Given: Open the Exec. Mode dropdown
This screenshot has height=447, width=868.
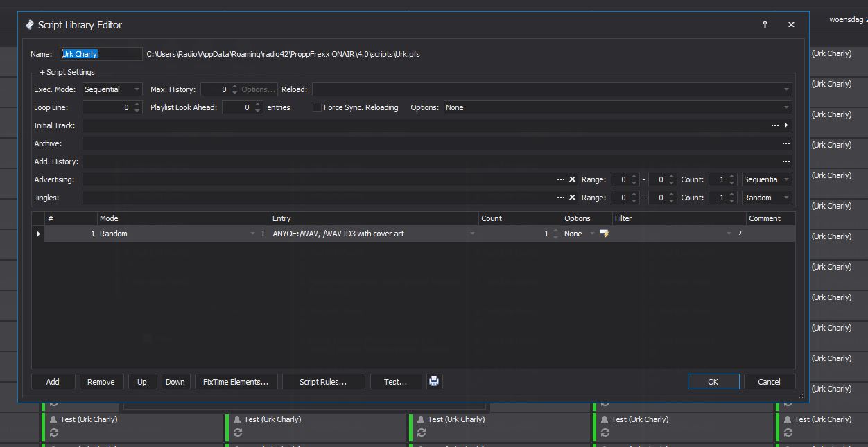Looking at the screenshot, I should coord(137,89).
